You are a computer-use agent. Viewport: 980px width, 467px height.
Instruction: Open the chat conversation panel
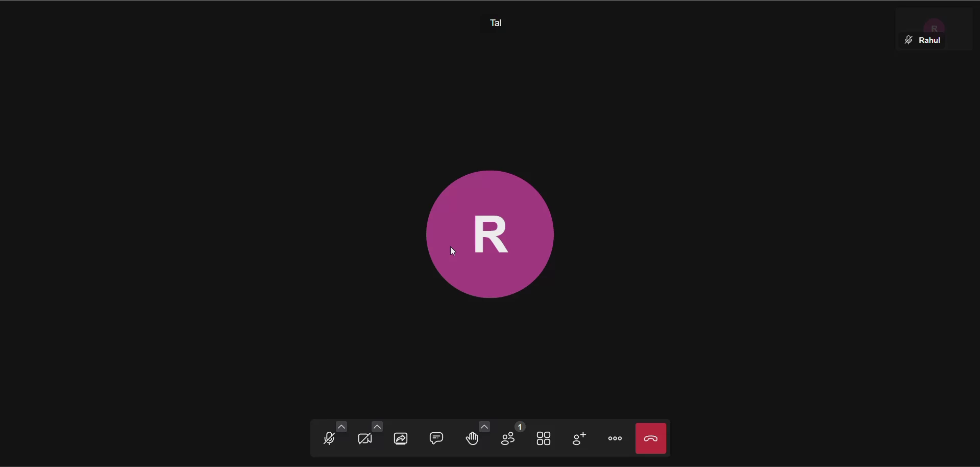pos(437,438)
